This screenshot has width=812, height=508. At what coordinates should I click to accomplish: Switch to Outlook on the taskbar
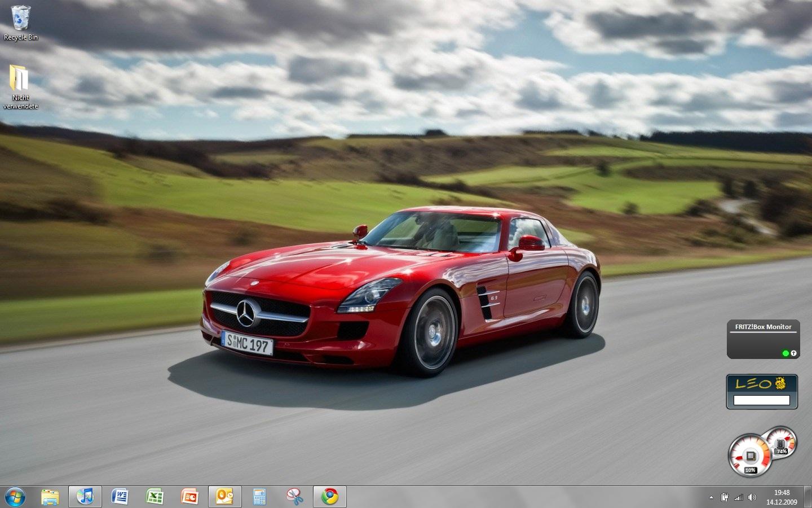tap(225, 497)
